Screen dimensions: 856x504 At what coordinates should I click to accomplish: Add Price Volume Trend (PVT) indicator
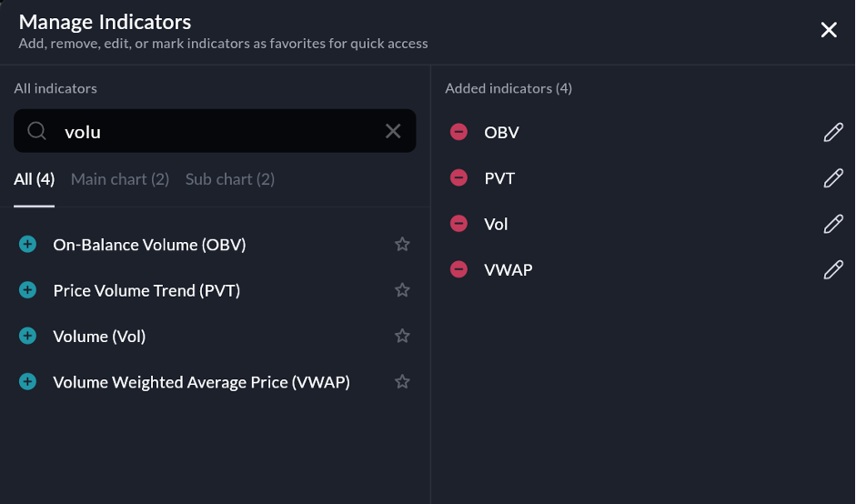pos(27,290)
